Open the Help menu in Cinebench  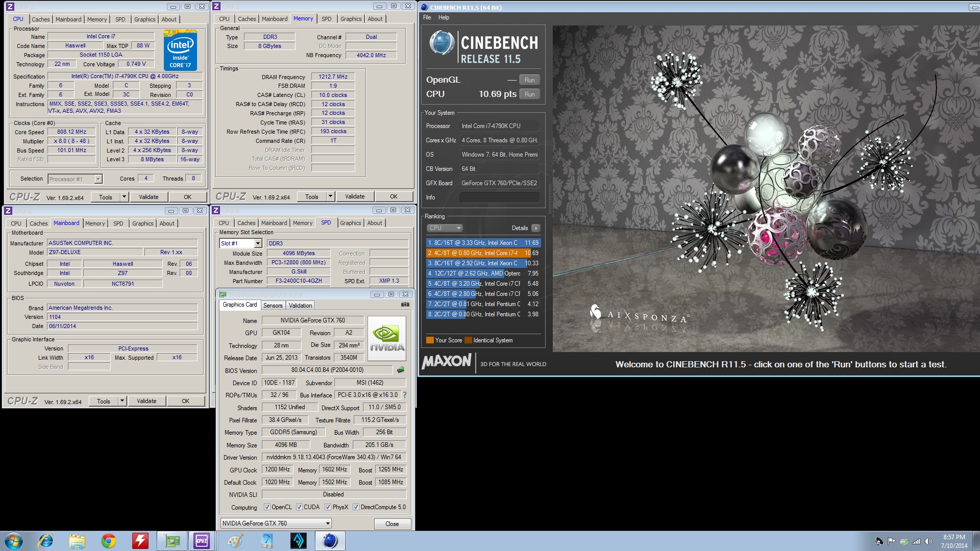(x=444, y=17)
